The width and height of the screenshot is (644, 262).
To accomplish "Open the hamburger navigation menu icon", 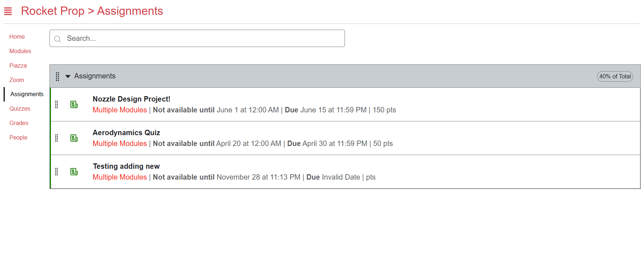I will (8, 11).
